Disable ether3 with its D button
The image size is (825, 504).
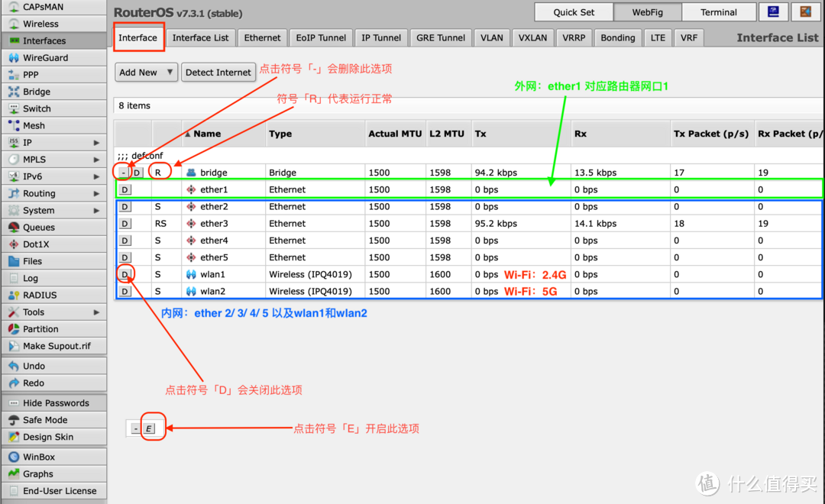(125, 224)
